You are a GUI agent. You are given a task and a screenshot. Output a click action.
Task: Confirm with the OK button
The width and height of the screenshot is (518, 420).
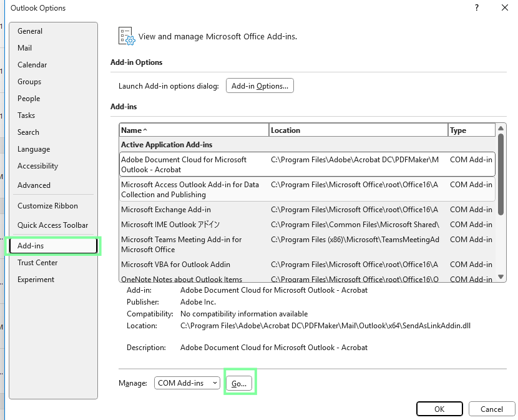(439, 409)
